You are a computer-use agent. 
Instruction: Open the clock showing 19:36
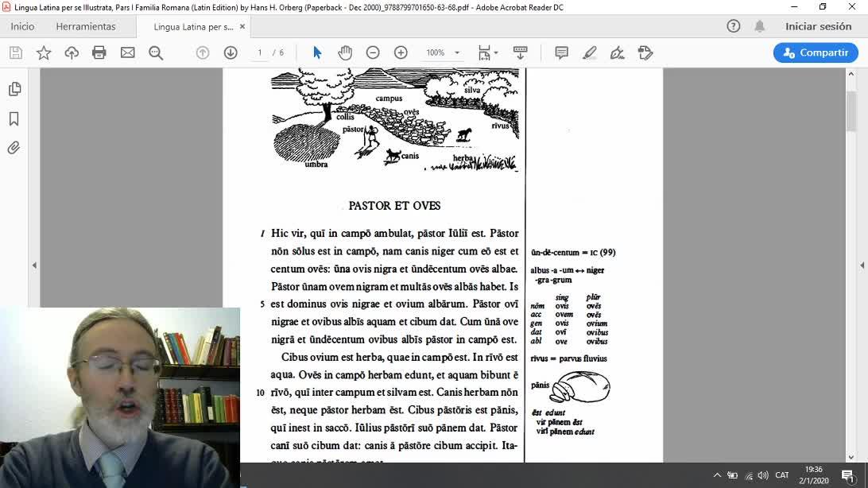pos(813,475)
